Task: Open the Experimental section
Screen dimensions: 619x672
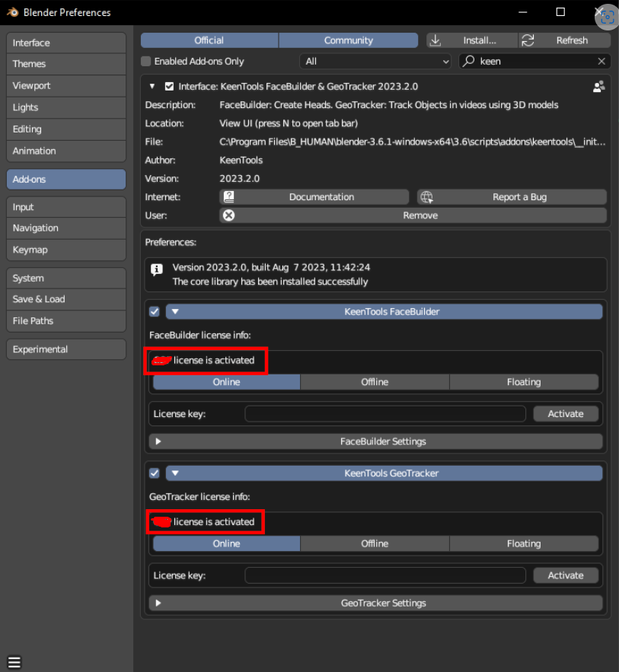Action: [66, 349]
